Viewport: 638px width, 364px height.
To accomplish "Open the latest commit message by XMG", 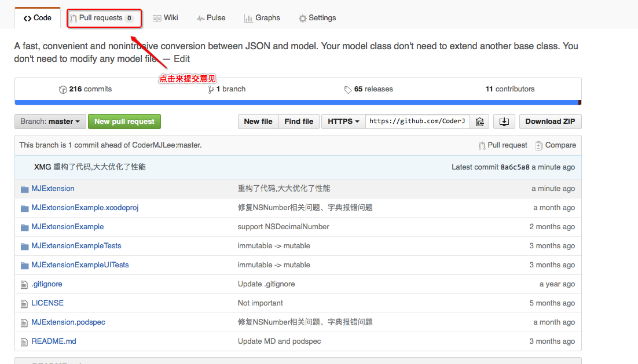I will pyautogui.click(x=99, y=167).
